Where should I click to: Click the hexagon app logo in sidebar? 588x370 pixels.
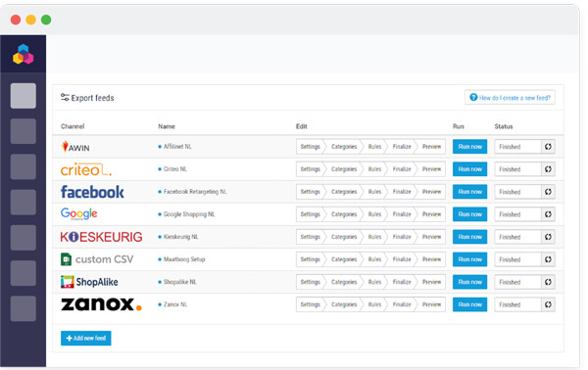[x=24, y=54]
